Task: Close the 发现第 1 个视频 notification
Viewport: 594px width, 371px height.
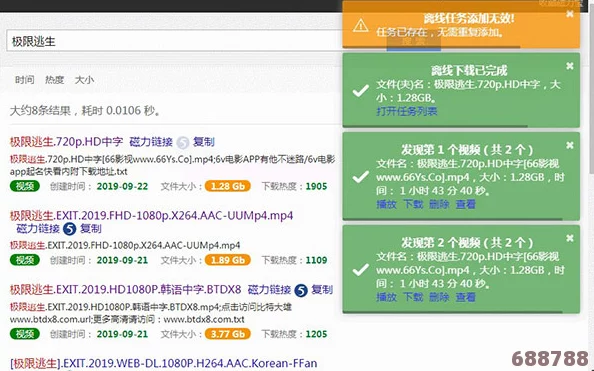Action: (569, 145)
